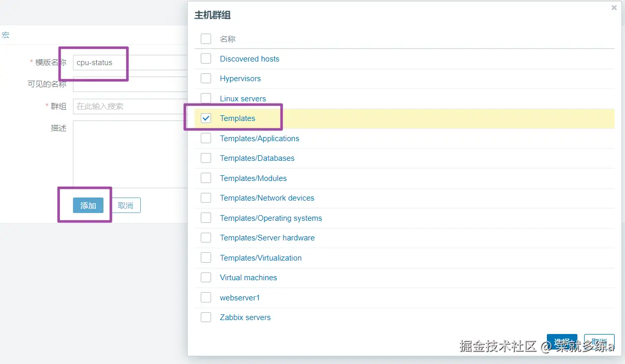Click the 群组 search input field
The width and height of the screenshot is (625, 364).
(x=129, y=107)
